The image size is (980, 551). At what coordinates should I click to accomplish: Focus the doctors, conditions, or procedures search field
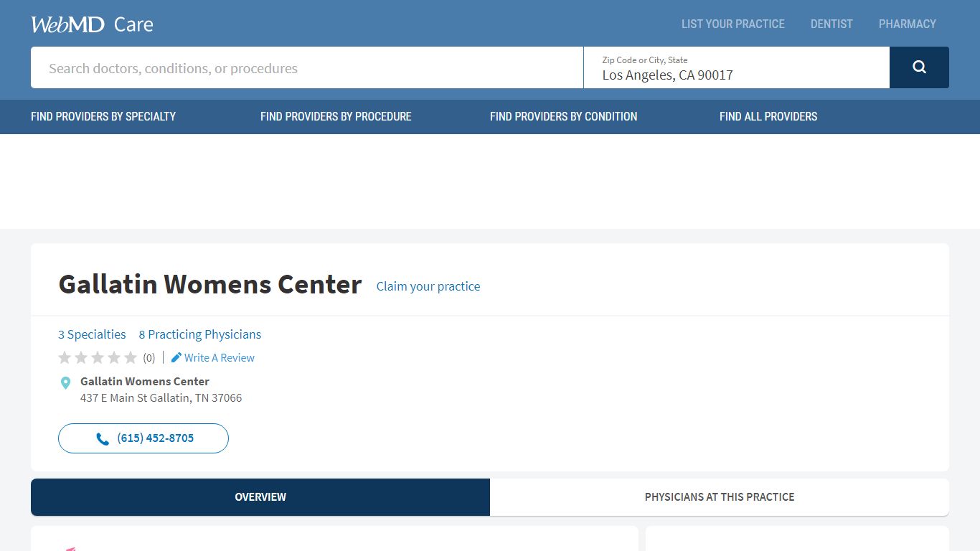coord(307,67)
